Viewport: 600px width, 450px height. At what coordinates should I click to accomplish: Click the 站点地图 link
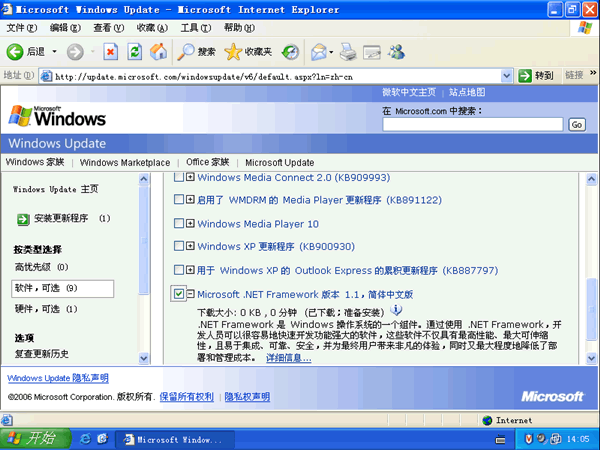[467, 92]
